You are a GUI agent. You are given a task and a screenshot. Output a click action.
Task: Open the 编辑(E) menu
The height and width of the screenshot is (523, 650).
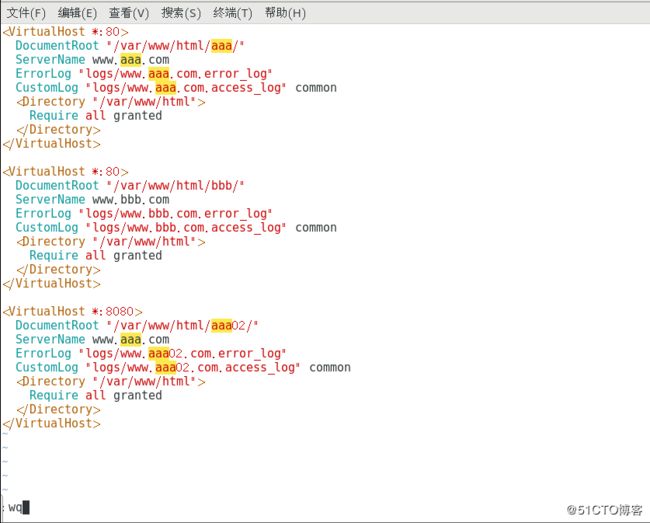(77, 13)
